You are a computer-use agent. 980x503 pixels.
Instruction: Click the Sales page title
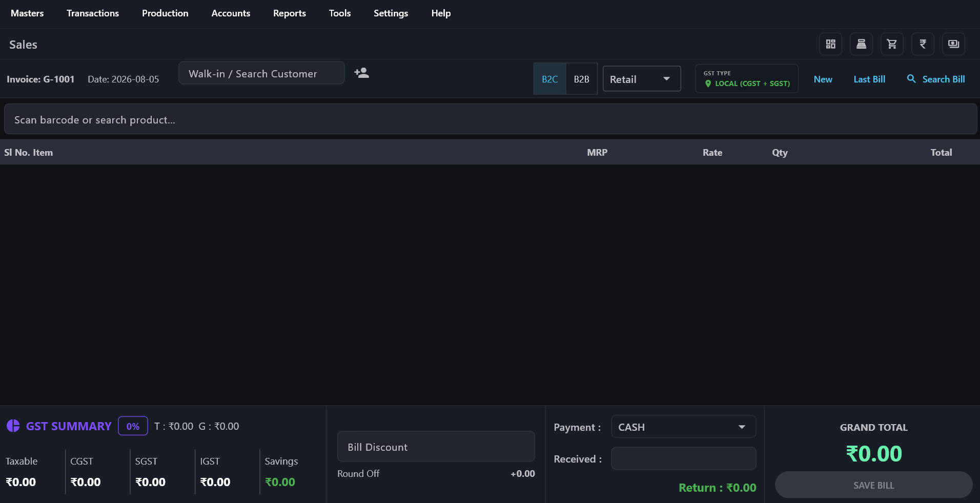23,45
